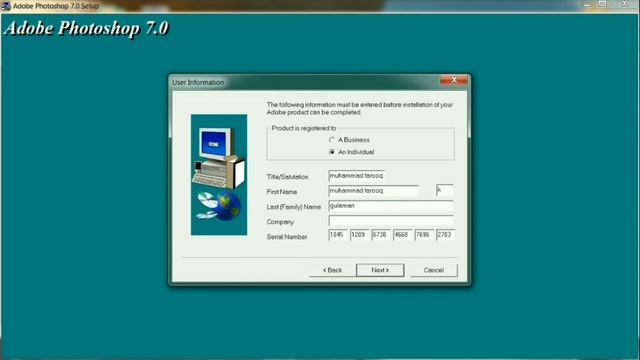The width and height of the screenshot is (640, 360).
Task: Click the serial number box containing 4668
Action: [403, 235]
